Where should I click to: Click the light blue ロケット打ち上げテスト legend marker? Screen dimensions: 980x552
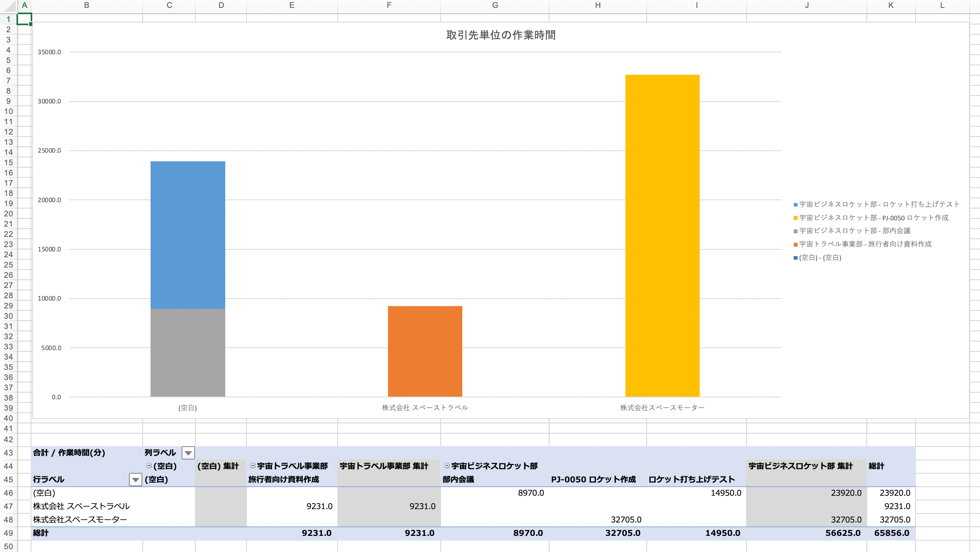click(796, 205)
